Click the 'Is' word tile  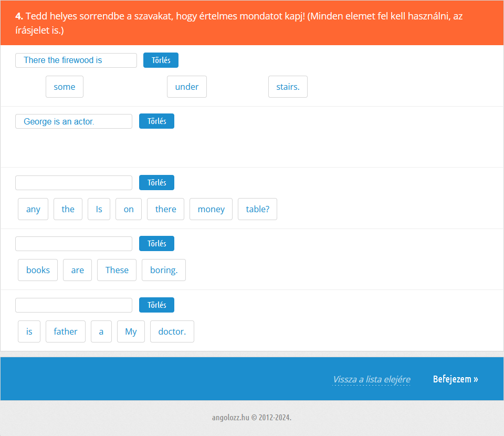click(99, 209)
